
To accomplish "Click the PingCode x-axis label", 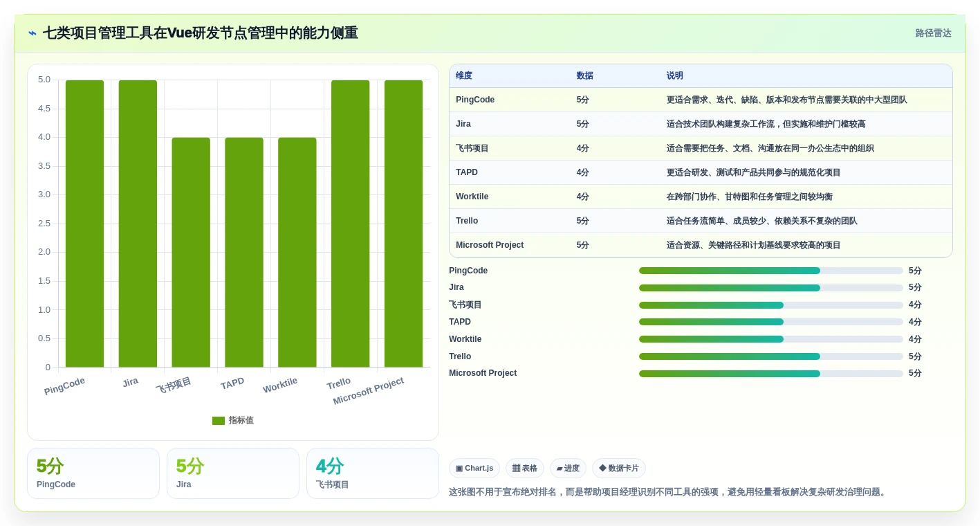I will pos(64,386).
